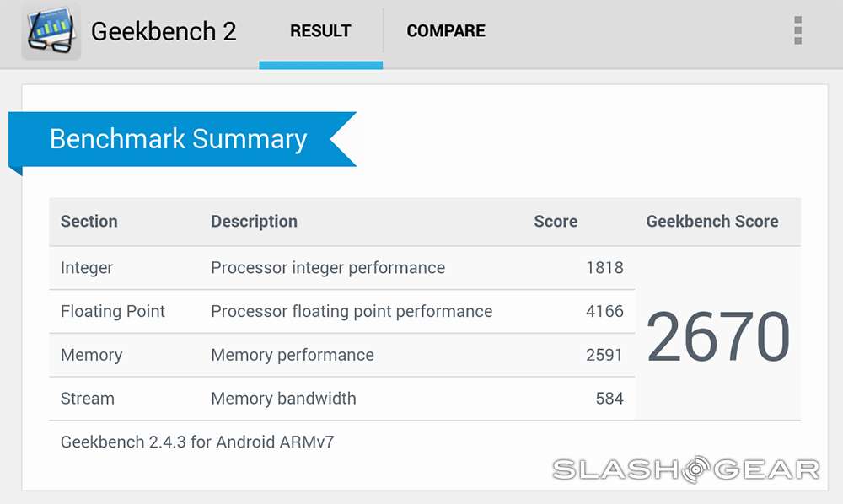
Task: Open the three-dot overflow menu
Action: [x=797, y=31]
